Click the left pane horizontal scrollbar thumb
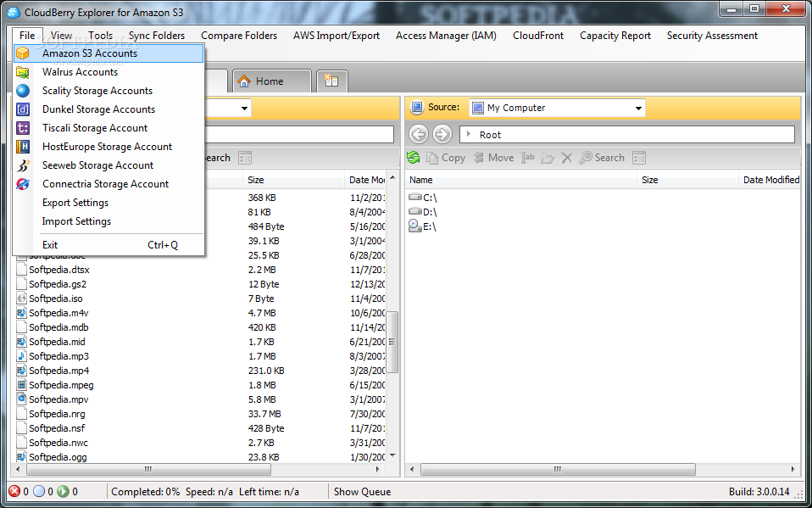812x508 pixels. pos(148,470)
